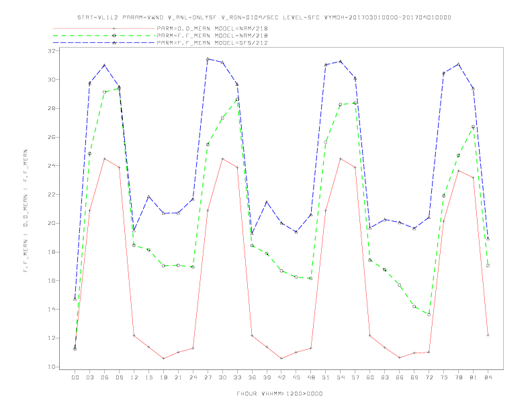The width and height of the screenshot is (532, 411).
Task: Click x-axis tick label 60
Action: (370, 377)
